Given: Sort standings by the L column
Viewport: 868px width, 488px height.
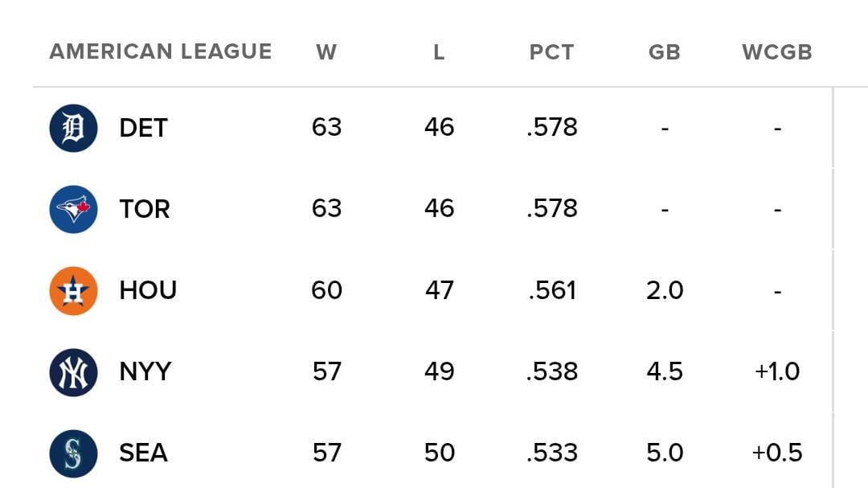Looking at the screenshot, I should (x=439, y=52).
